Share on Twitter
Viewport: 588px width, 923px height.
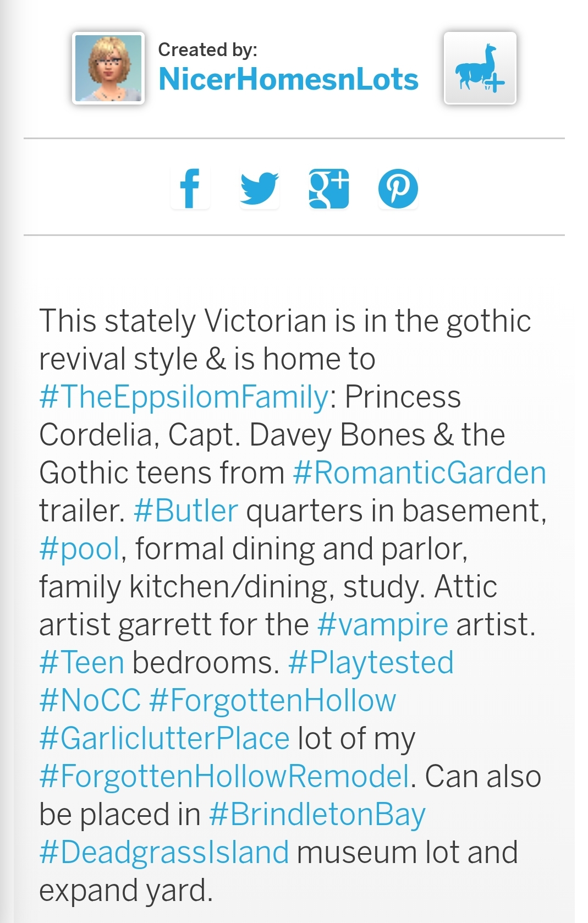[x=260, y=189]
